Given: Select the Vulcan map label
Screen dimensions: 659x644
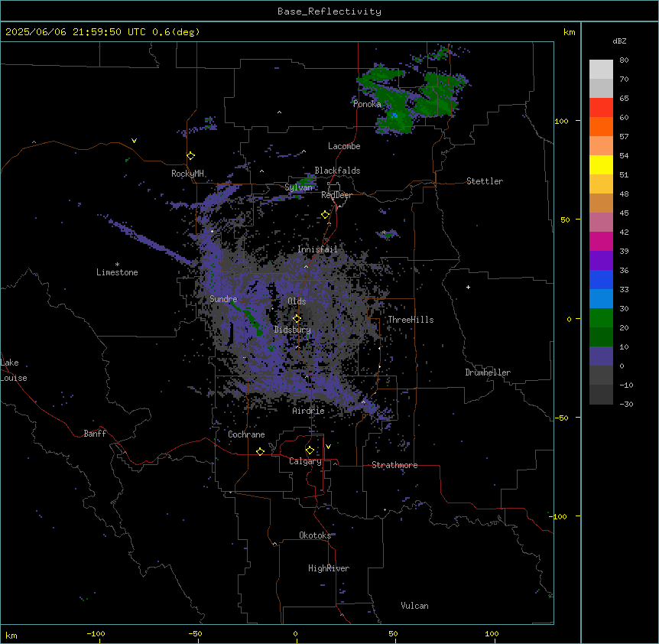Looking at the screenshot, I should [414, 606].
